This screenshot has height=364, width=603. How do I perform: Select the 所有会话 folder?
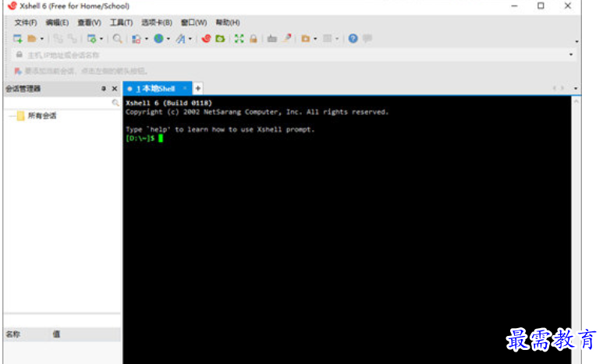[42, 115]
